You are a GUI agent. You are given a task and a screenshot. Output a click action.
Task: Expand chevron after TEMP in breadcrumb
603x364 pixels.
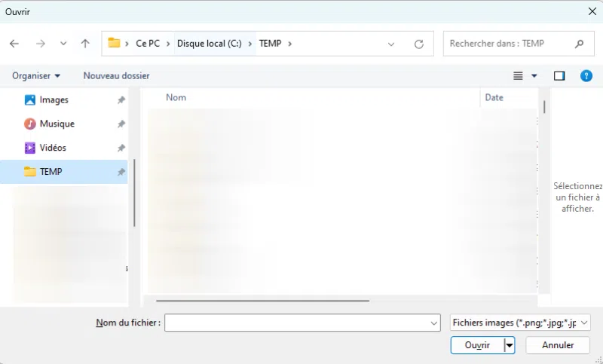click(290, 44)
